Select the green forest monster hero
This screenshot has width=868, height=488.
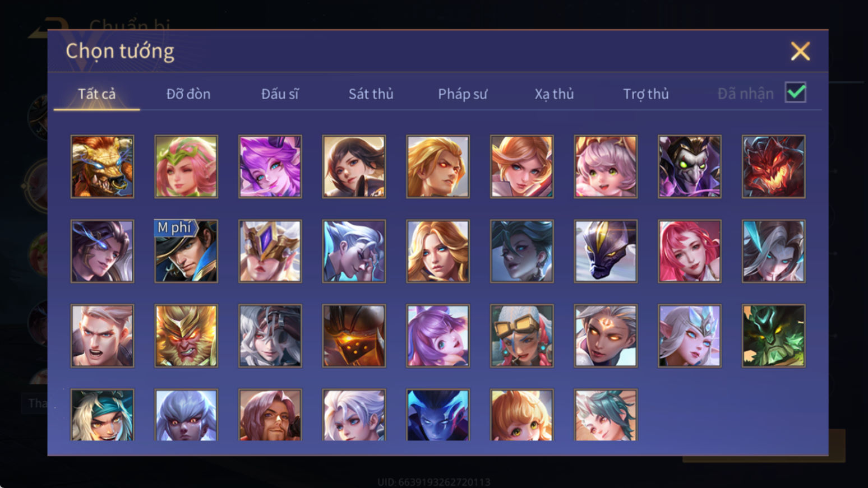pos(773,336)
